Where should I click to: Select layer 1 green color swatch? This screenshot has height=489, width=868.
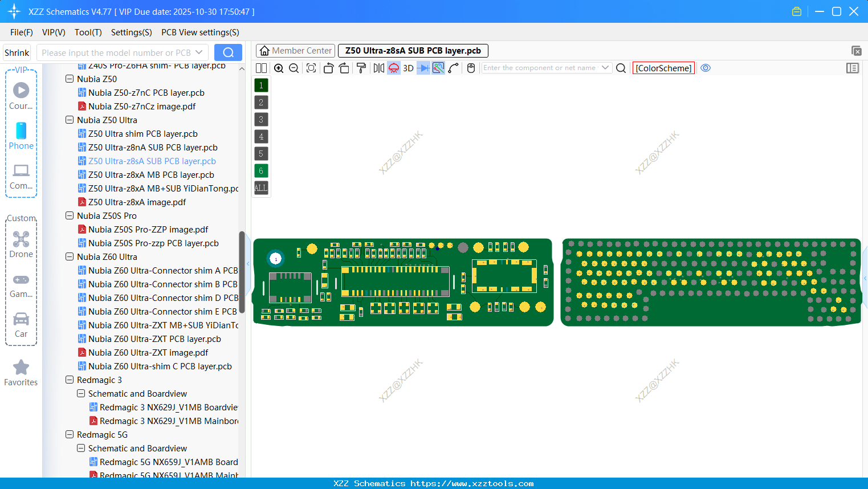[260, 85]
